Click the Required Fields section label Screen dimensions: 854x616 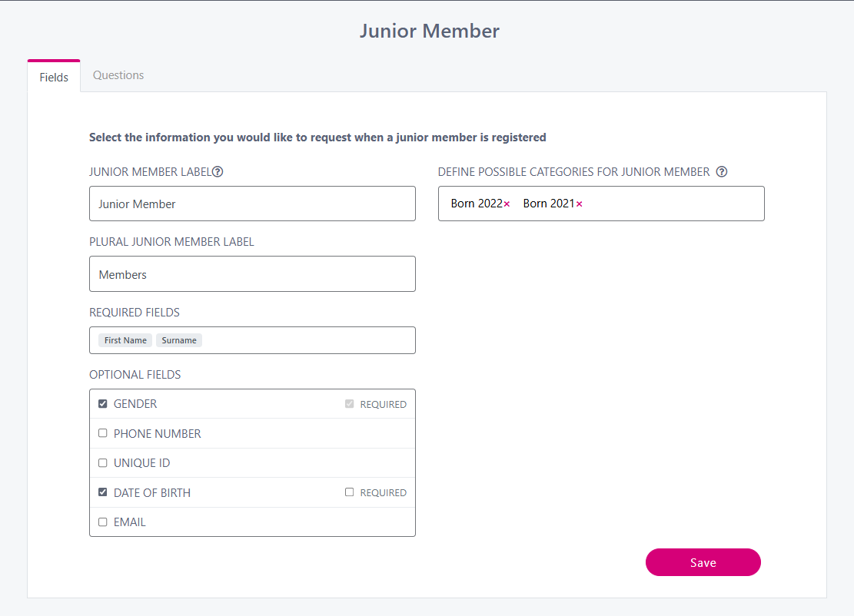(x=135, y=313)
